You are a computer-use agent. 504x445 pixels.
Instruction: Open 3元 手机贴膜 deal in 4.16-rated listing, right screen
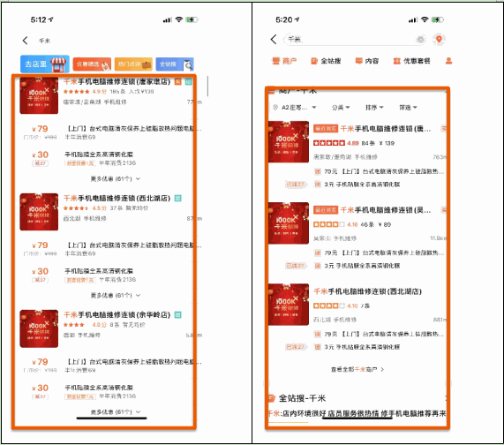pyautogui.click(x=357, y=266)
